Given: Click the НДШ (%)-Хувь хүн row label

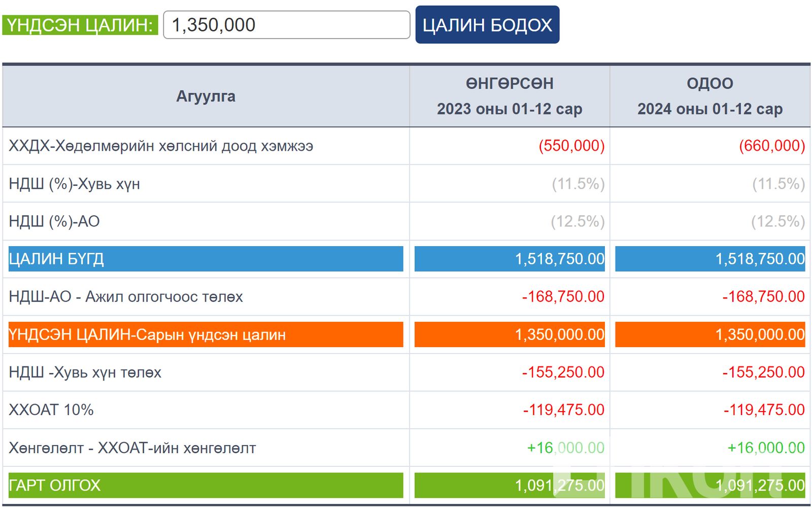Looking at the screenshot, I should click(x=74, y=184).
